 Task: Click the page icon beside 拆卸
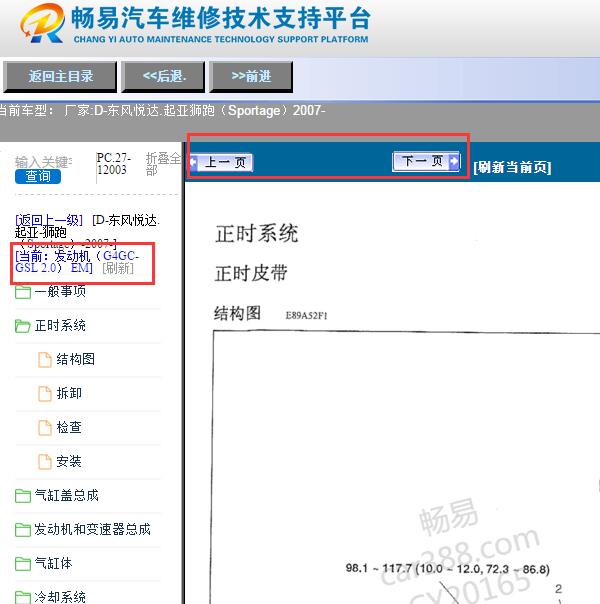[45, 394]
